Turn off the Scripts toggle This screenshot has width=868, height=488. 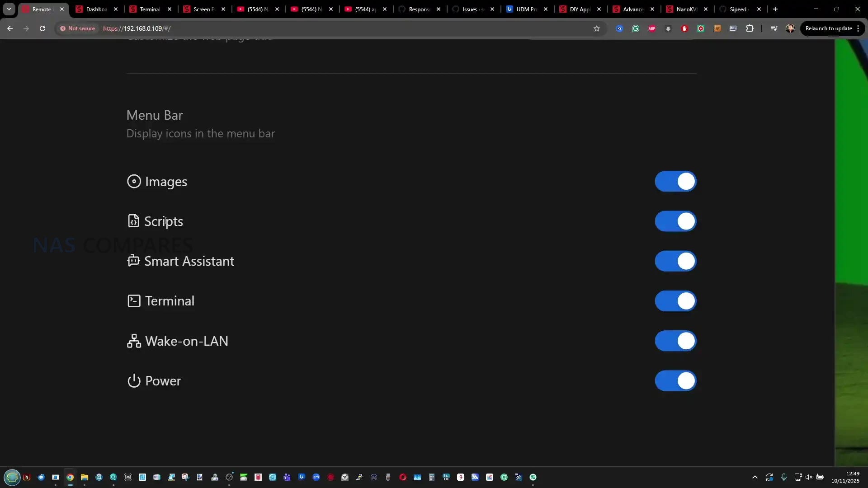[x=675, y=221]
